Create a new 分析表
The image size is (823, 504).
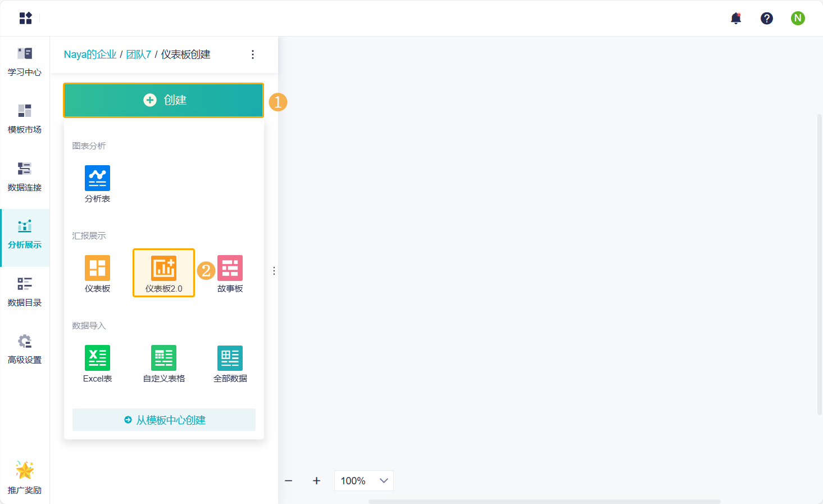97,184
